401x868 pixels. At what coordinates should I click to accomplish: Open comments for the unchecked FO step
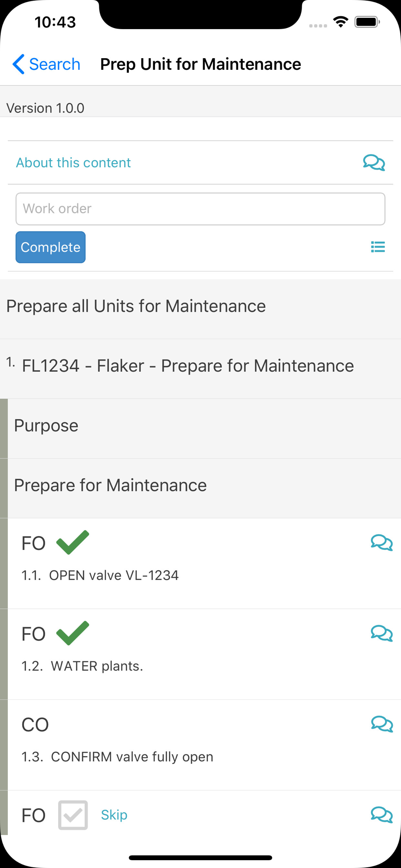tap(381, 815)
